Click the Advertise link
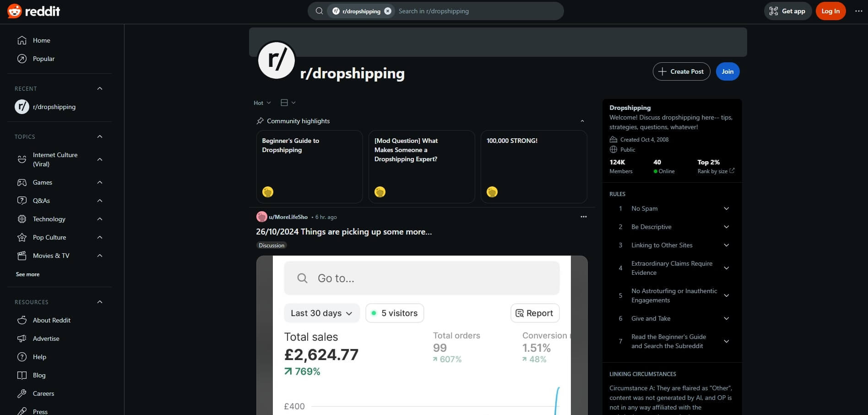The image size is (868, 415). pos(46,339)
